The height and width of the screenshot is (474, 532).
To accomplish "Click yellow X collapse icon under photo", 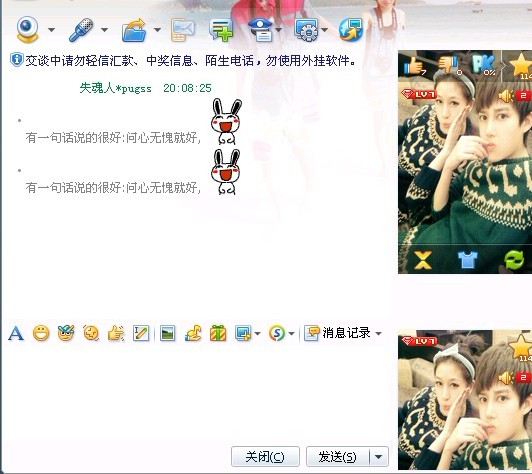I will pyautogui.click(x=423, y=260).
